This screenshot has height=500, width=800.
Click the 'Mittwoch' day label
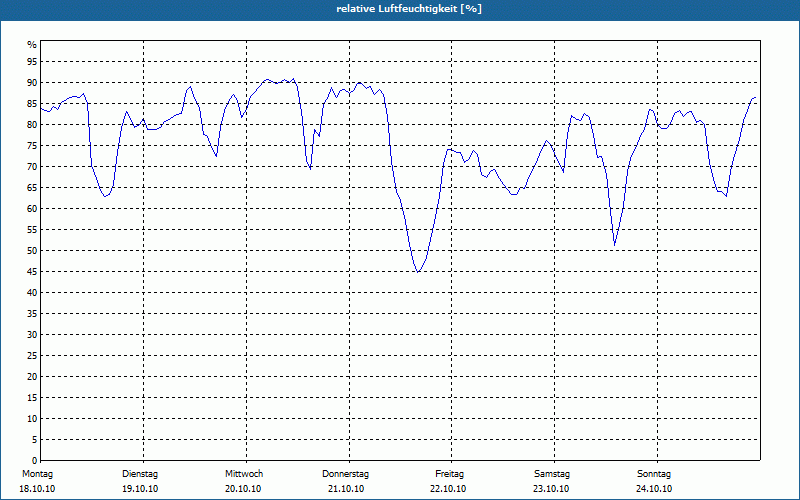pyautogui.click(x=244, y=474)
